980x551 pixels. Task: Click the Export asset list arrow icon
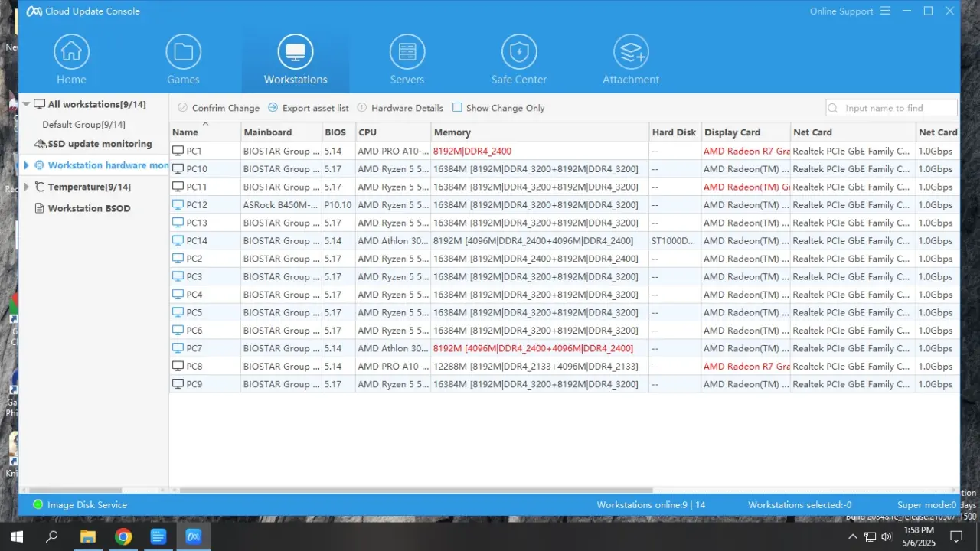coord(273,108)
